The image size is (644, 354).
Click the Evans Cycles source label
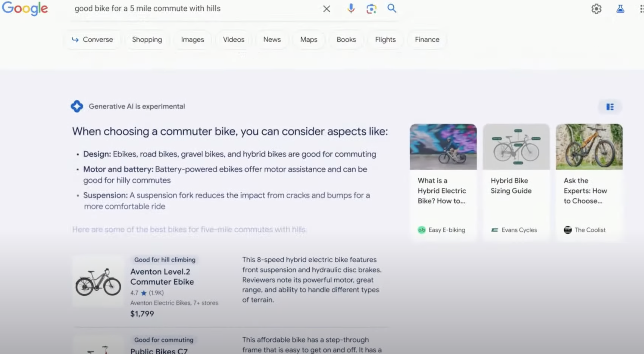click(x=519, y=230)
